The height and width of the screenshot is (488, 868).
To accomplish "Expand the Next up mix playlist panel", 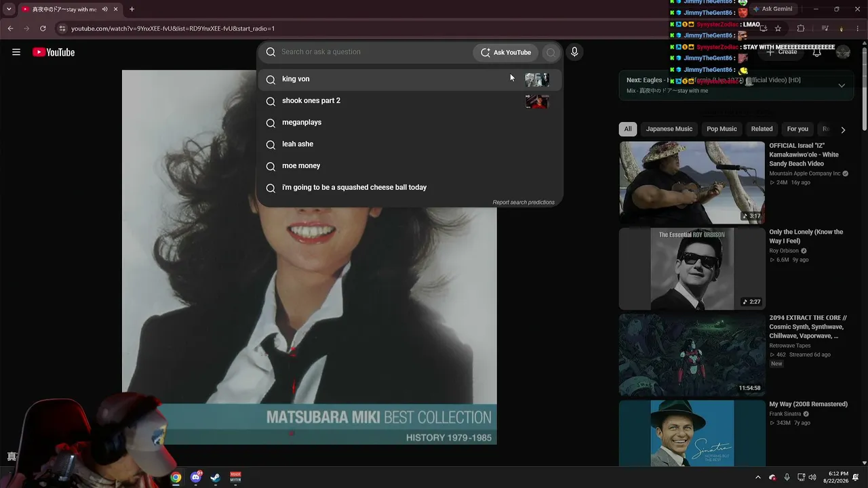I will coord(842,85).
